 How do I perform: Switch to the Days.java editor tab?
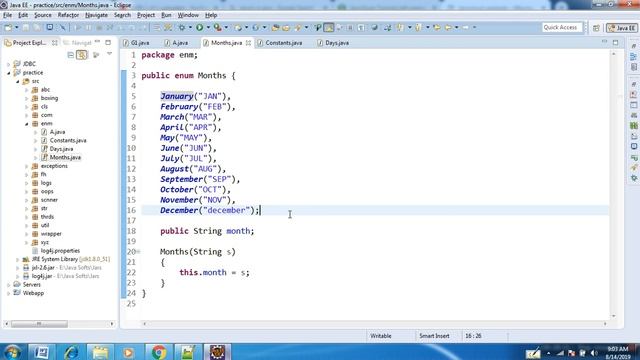pos(333,42)
